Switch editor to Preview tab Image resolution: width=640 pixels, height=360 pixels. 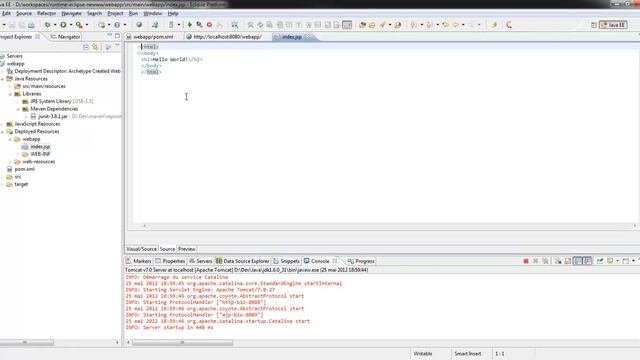(x=187, y=249)
